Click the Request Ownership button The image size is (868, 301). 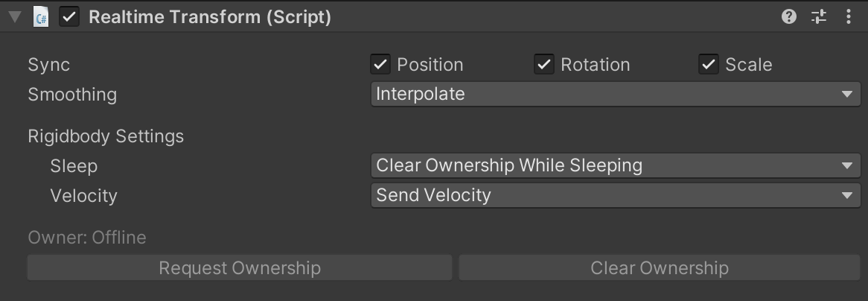[240, 268]
